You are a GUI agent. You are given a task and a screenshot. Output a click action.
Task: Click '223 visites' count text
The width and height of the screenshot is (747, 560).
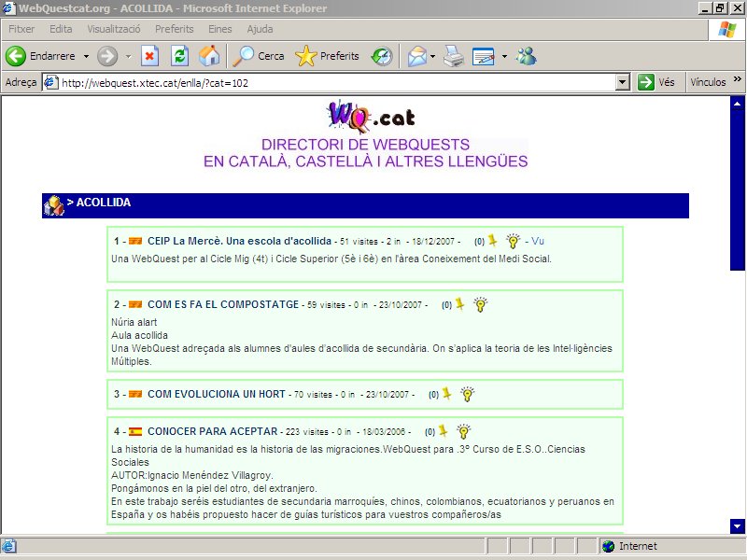point(307,432)
